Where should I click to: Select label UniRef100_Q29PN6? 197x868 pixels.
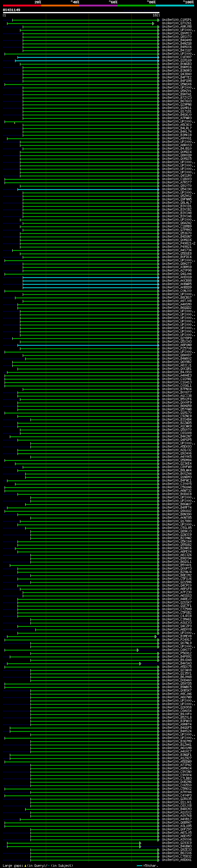pos(177,104)
